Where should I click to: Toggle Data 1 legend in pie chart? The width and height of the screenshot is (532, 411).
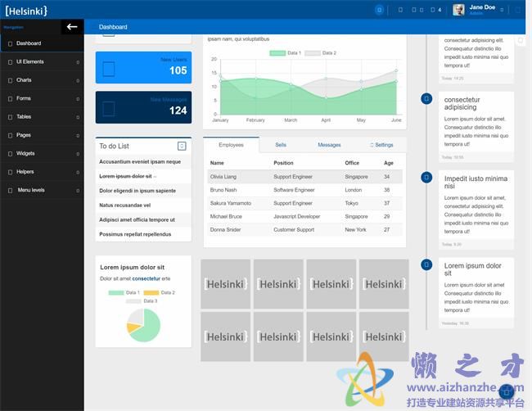coord(124,292)
